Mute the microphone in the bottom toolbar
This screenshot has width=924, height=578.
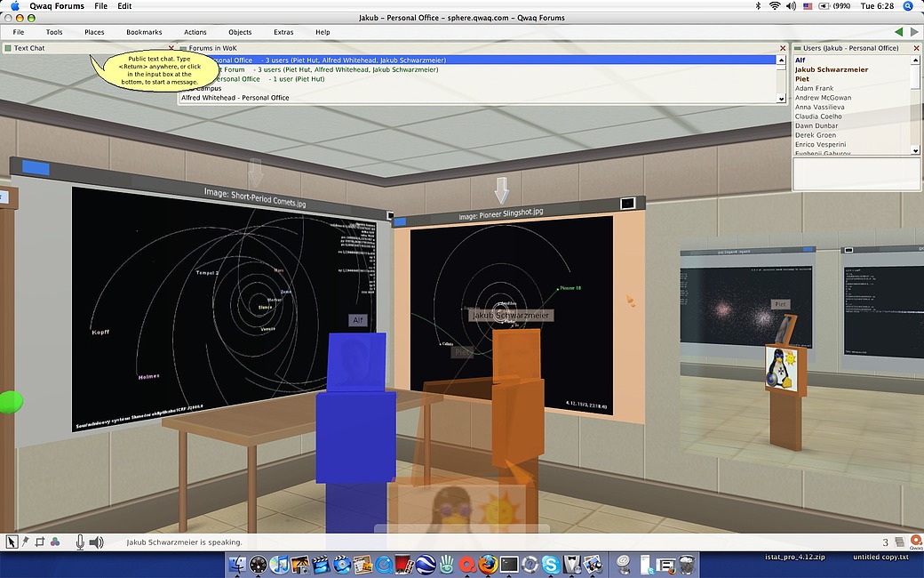[x=79, y=542]
